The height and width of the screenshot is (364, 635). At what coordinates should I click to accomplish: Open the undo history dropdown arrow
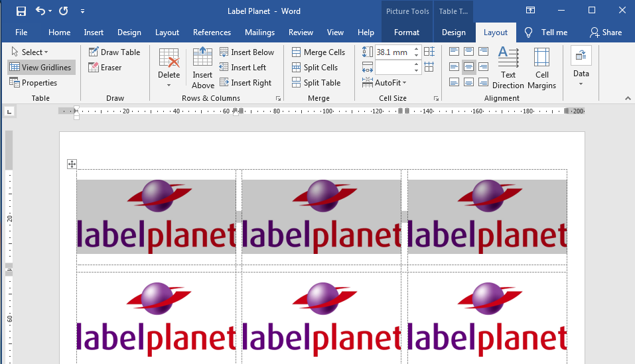click(50, 11)
